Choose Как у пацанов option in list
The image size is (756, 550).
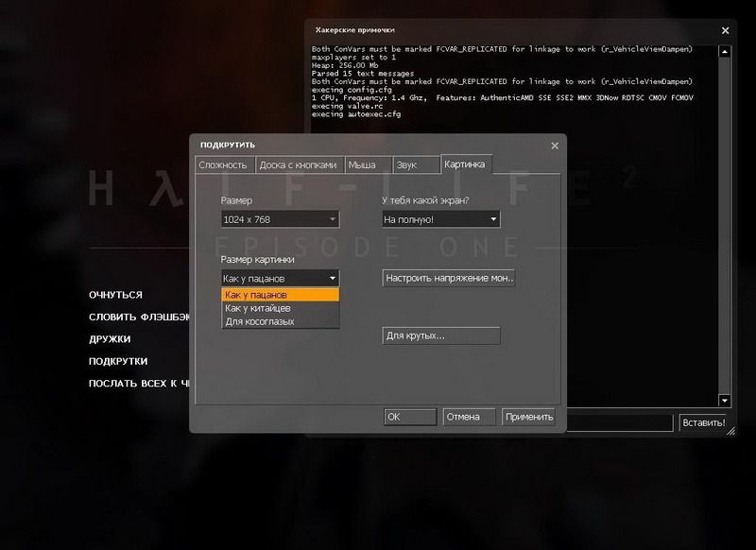click(280, 295)
